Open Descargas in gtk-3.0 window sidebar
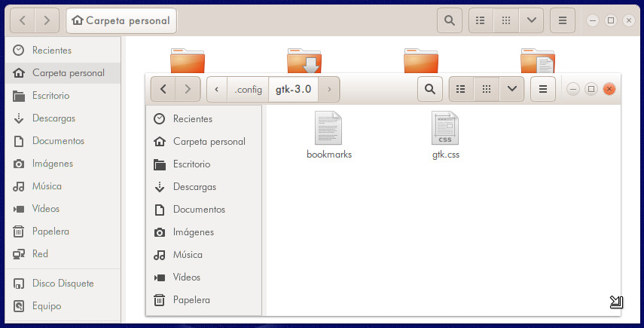Viewport: 644px width, 328px height. [203, 186]
